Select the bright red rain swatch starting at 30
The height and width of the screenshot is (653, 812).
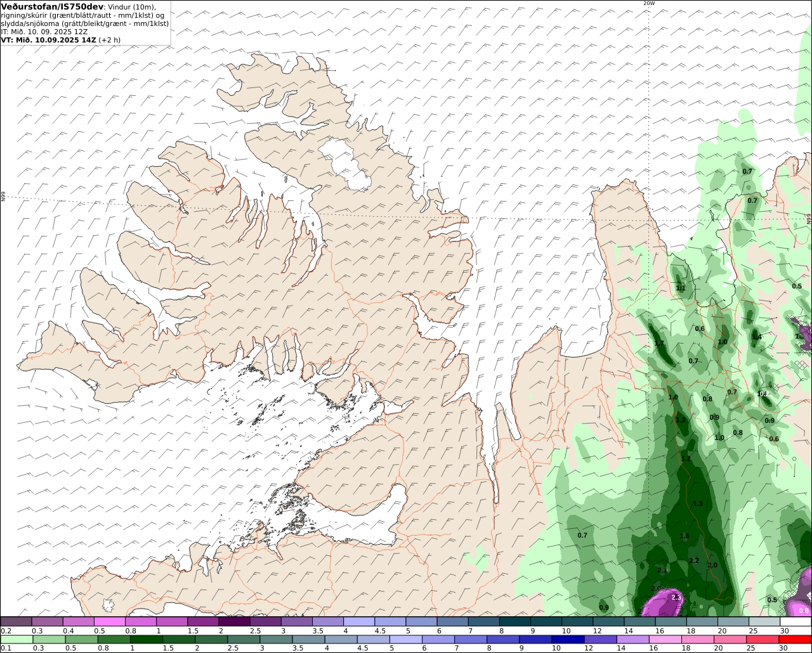(796, 640)
